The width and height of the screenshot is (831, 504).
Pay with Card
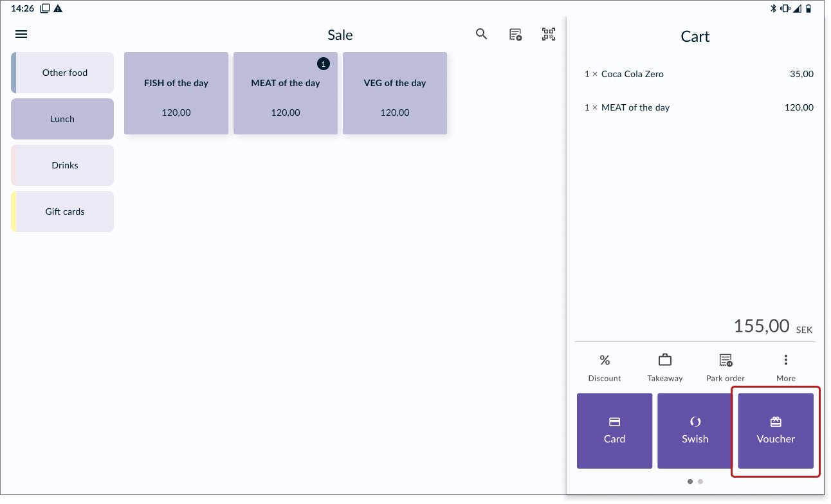pyautogui.click(x=614, y=431)
